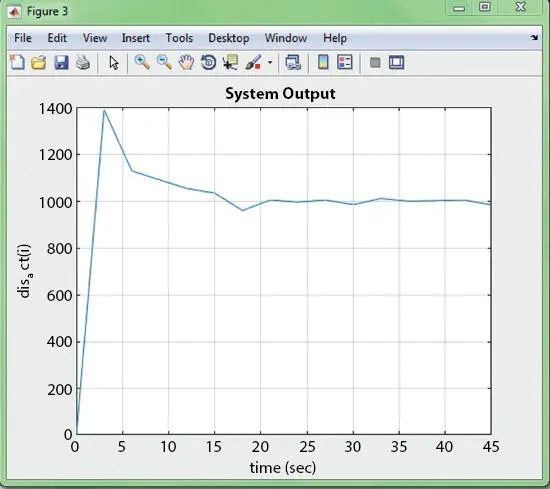
Task: Select the Edit Plot arrow tool
Action: [x=114, y=63]
